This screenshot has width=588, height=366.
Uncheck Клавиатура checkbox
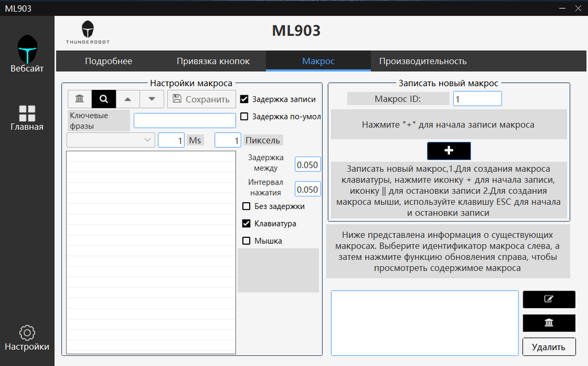(x=247, y=223)
